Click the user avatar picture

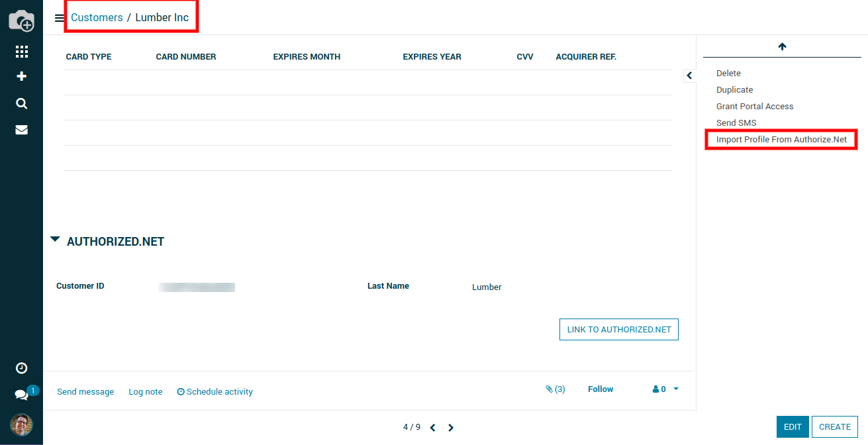click(21, 424)
